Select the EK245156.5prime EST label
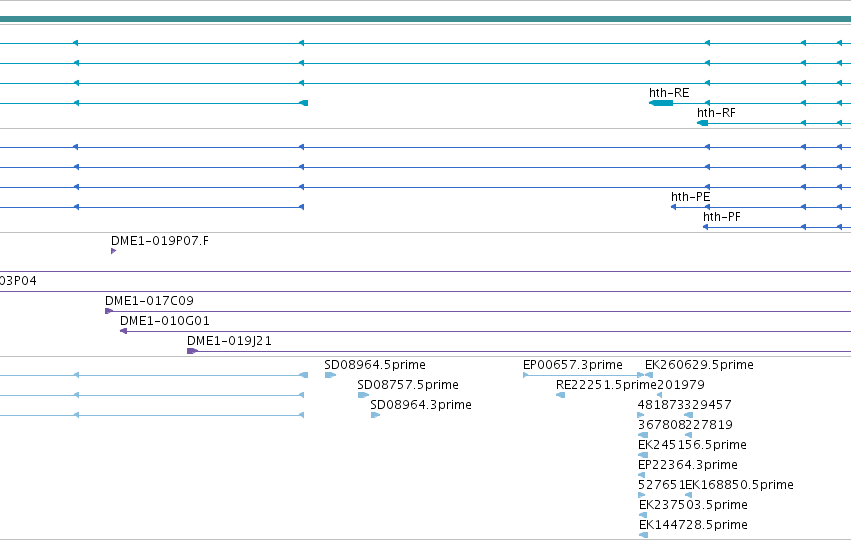Viewport: 851px width, 540px height. click(692, 445)
